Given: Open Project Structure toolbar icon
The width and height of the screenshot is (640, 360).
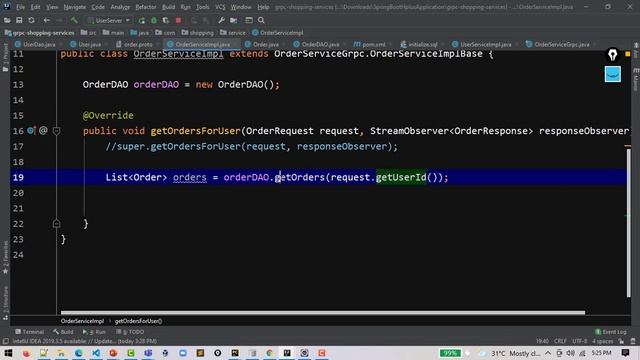Looking at the screenshot, I should coord(234,20).
